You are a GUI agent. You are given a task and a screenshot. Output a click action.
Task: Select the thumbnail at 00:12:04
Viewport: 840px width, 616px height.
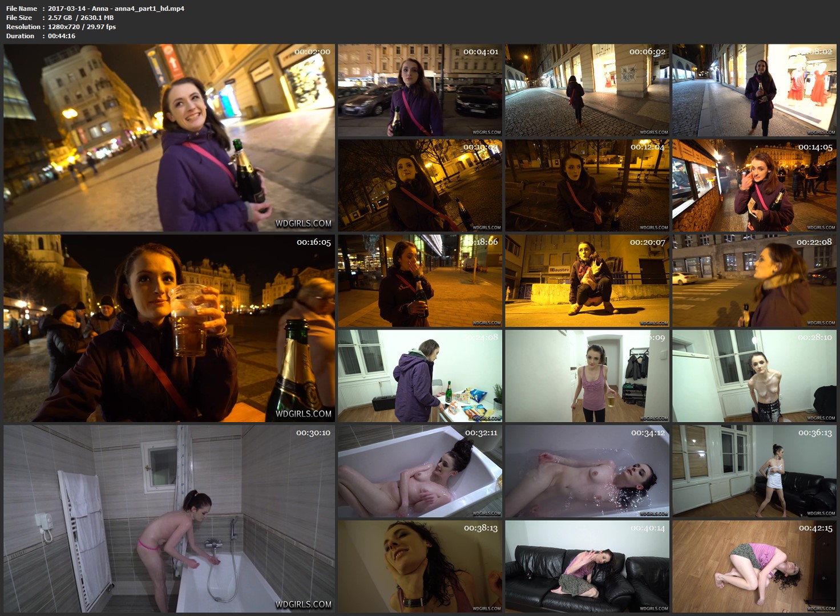pos(587,185)
